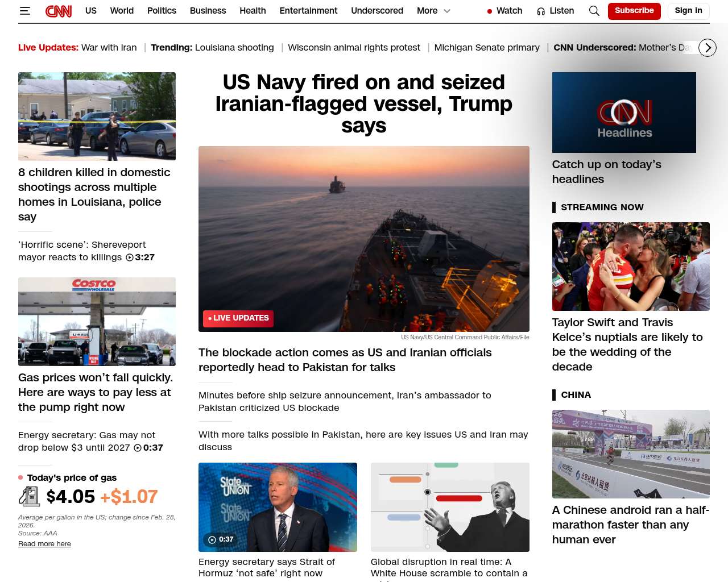
Task: Open the World section
Action: pos(122,11)
